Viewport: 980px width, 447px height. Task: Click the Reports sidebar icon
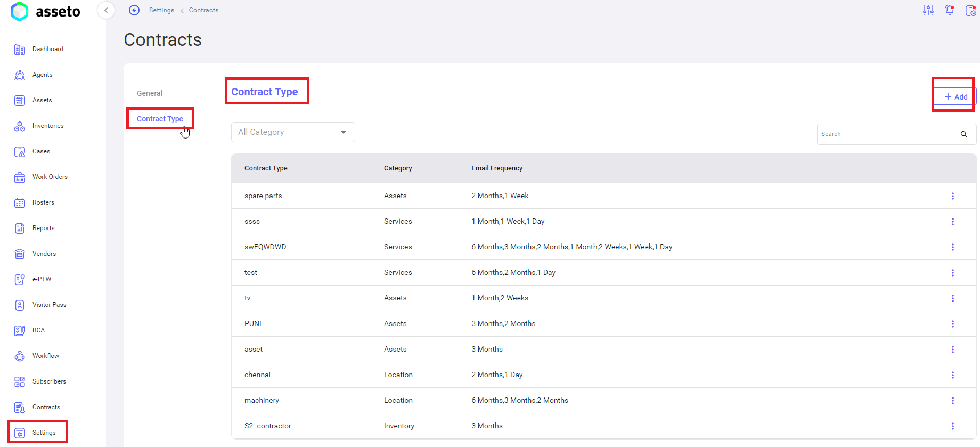click(x=20, y=229)
